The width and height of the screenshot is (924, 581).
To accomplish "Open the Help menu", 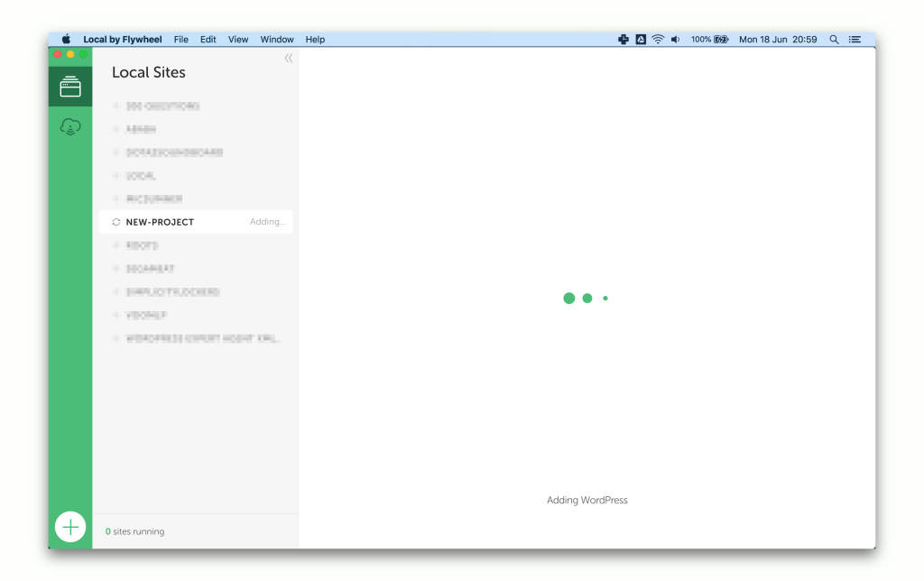I will pos(315,40).
